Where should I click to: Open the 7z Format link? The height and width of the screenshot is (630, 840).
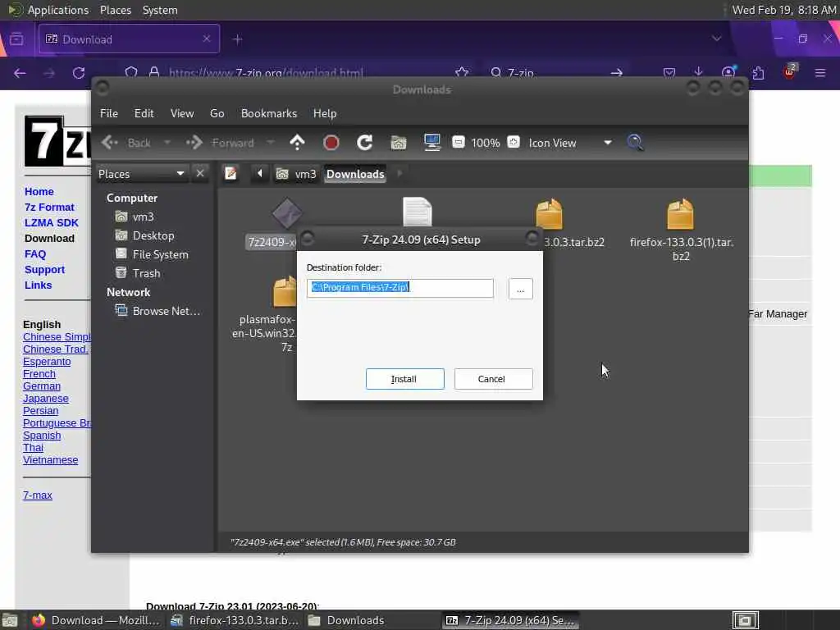click(49, 208)
